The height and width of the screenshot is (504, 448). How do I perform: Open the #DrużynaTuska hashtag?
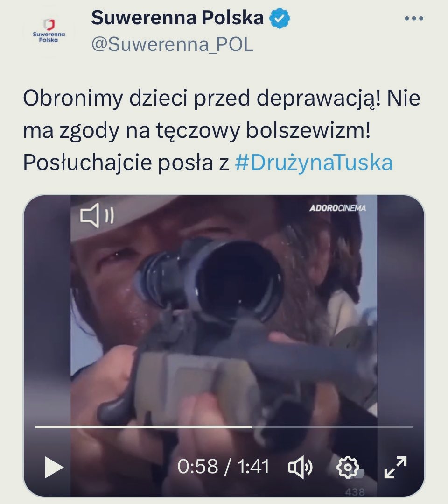tap(314, 163)
